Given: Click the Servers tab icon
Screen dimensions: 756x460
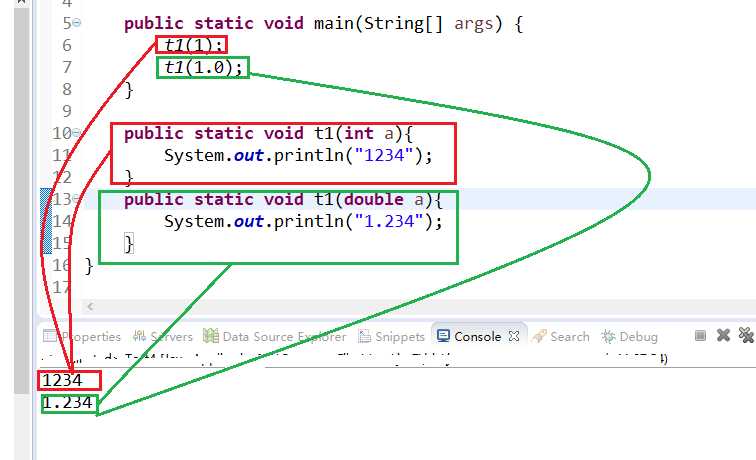Looking at the screenshot, I should point(139,336).
